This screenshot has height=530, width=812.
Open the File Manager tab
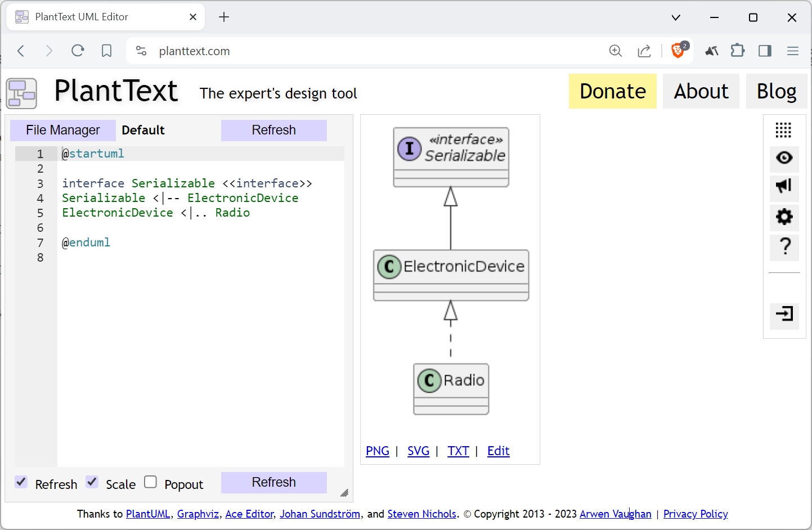[63, 130]
